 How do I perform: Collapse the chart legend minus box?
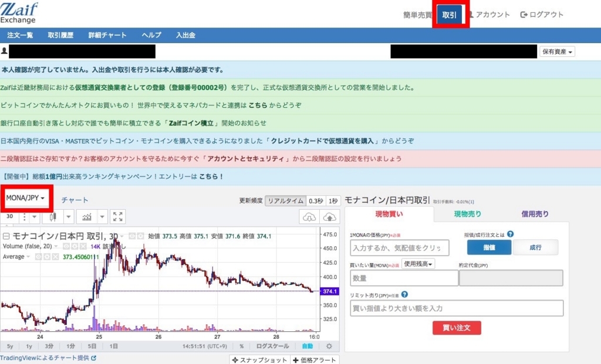tap(6, 236)
